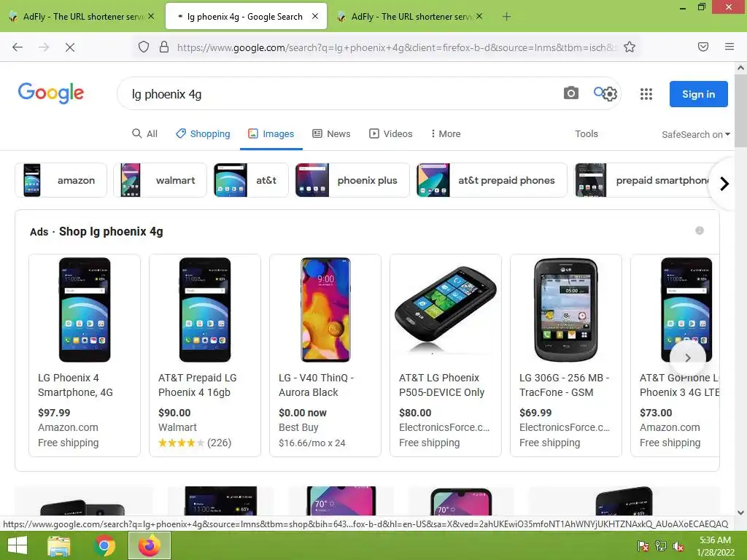
Task: Click the scrollbar up arrow
Action: 740,68
